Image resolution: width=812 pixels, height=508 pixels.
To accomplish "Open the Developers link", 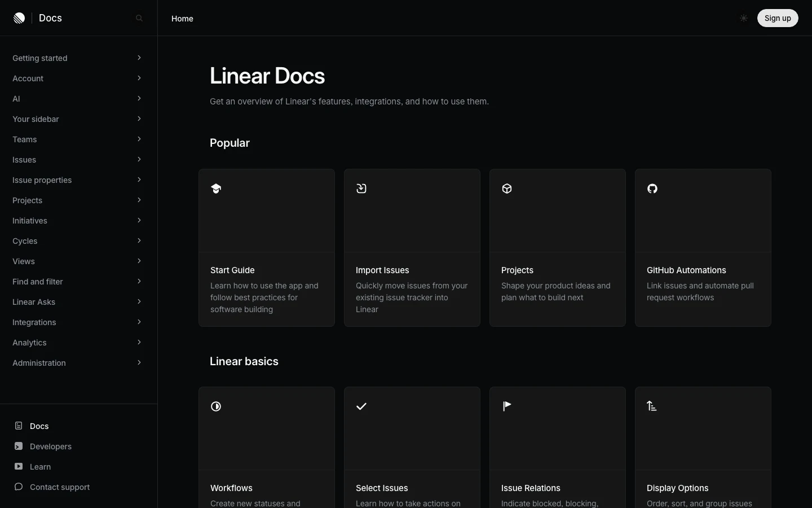I will tap(51, 446).
